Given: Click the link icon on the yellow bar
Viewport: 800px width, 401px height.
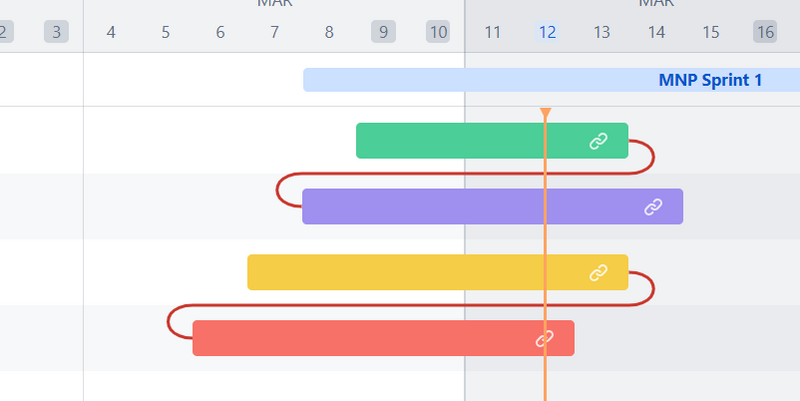Looking at the screenshot, I should 598,272.
